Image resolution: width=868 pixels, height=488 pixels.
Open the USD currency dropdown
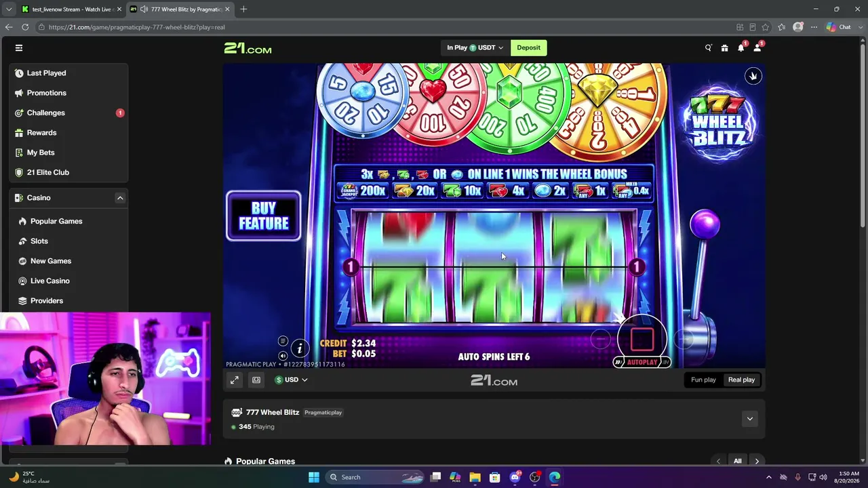pos(291,380)
